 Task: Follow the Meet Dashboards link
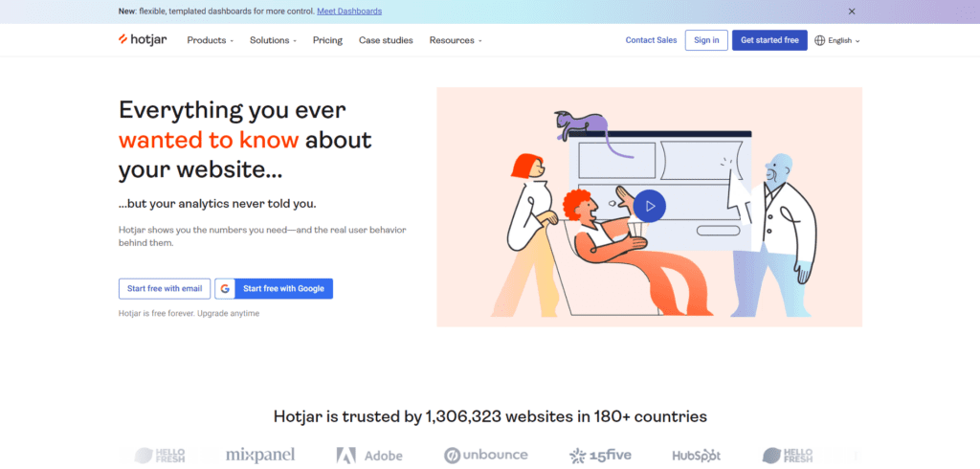pyautogui.click(x=349, y=11)
